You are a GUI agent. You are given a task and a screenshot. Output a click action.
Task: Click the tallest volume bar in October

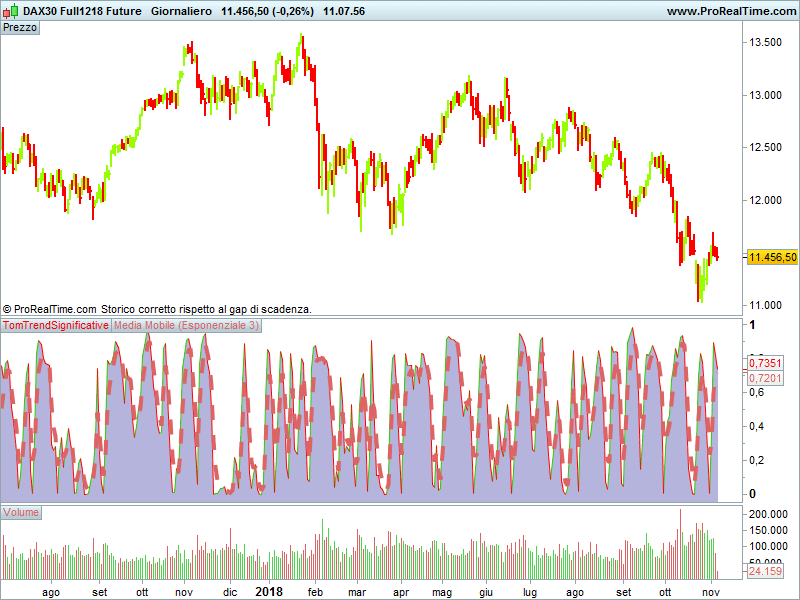[x=680, y=544]
